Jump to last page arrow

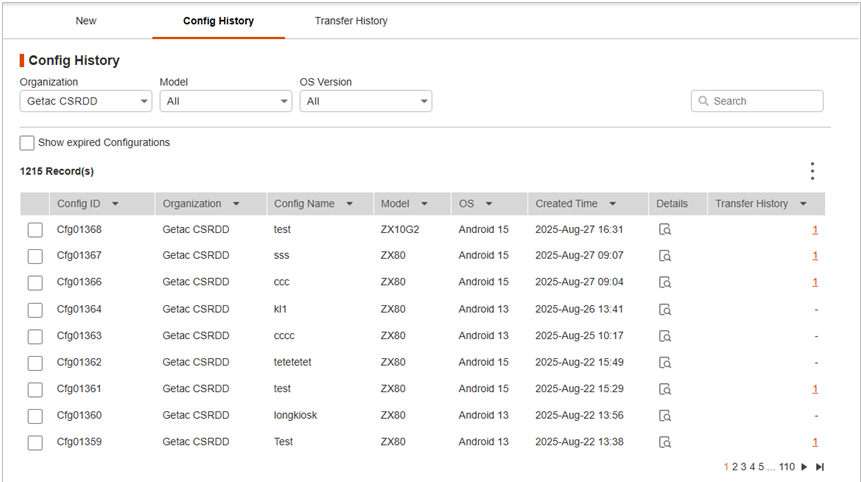[820, 467]
